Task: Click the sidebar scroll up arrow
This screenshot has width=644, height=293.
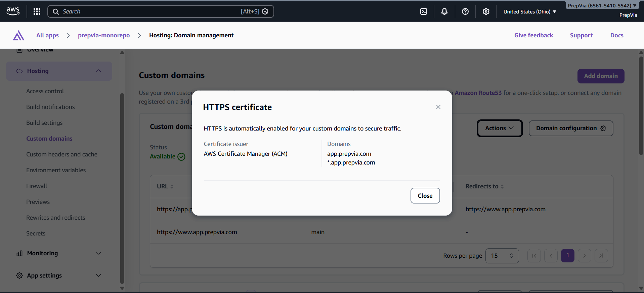Action: pyautogui.click(x=122, y=52)
